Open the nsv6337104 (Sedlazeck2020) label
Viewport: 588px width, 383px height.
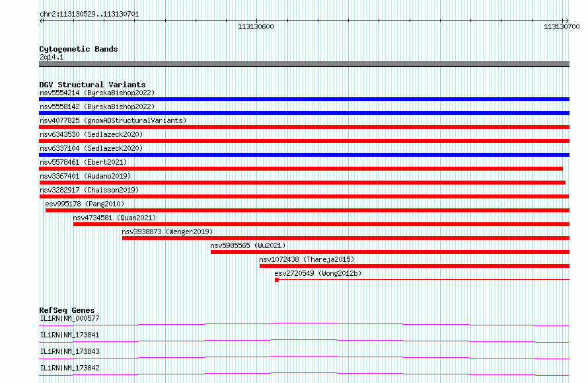point(91,148)
